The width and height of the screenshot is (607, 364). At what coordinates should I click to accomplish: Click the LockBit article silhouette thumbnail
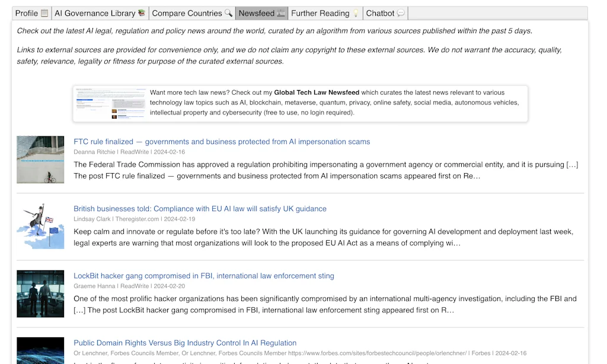tap(40, 293)
